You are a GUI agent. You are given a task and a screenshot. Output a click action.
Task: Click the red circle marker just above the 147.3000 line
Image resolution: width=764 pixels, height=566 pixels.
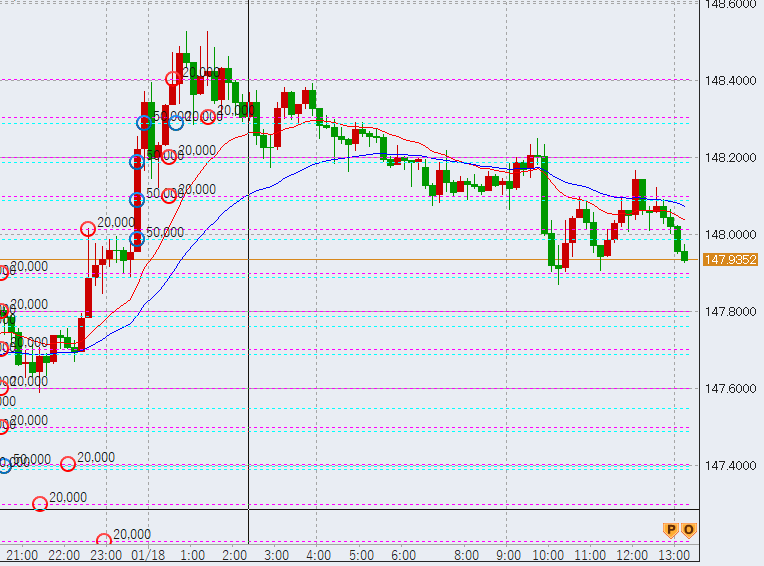pos(40,504)
